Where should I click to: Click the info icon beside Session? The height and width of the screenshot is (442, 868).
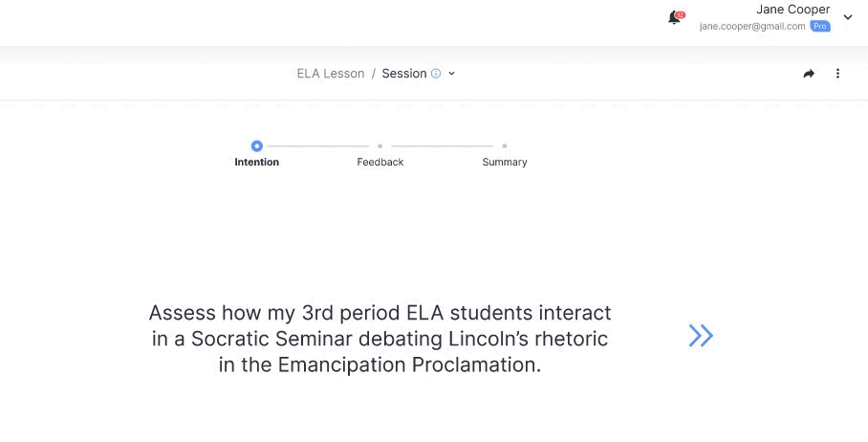(x=436, y=74)
